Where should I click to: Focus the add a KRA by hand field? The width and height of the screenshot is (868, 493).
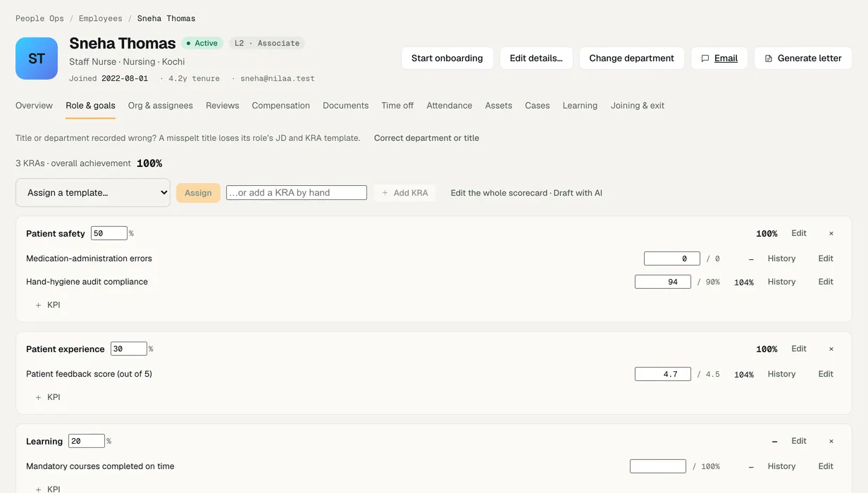297,192
